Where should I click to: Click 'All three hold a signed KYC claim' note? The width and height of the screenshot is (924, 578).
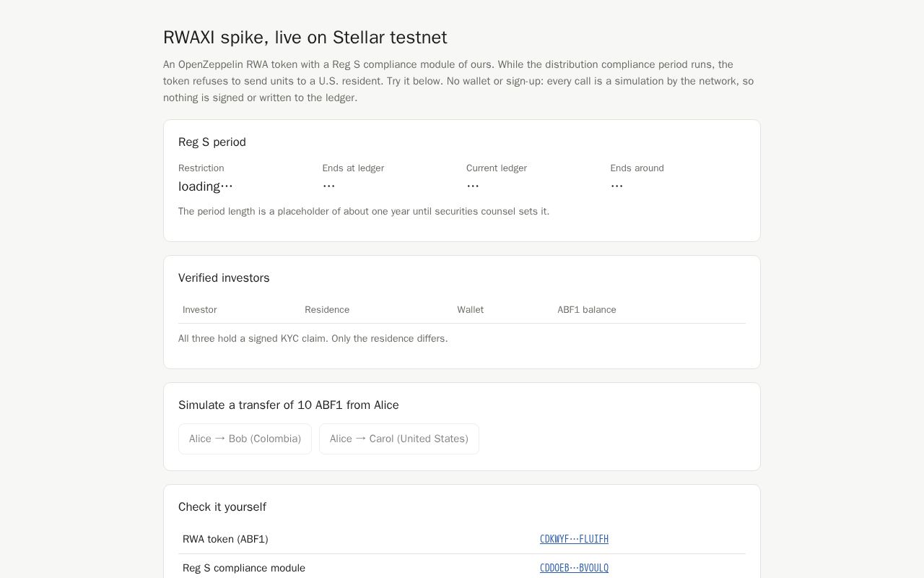(x=313, y=339)
